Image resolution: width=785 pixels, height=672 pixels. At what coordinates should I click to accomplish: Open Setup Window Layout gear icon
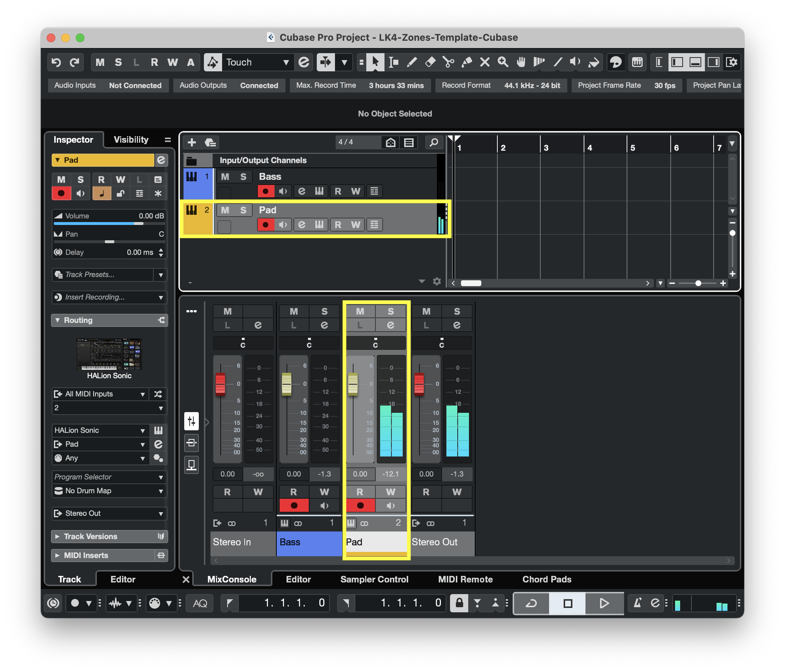coord(731,62)
